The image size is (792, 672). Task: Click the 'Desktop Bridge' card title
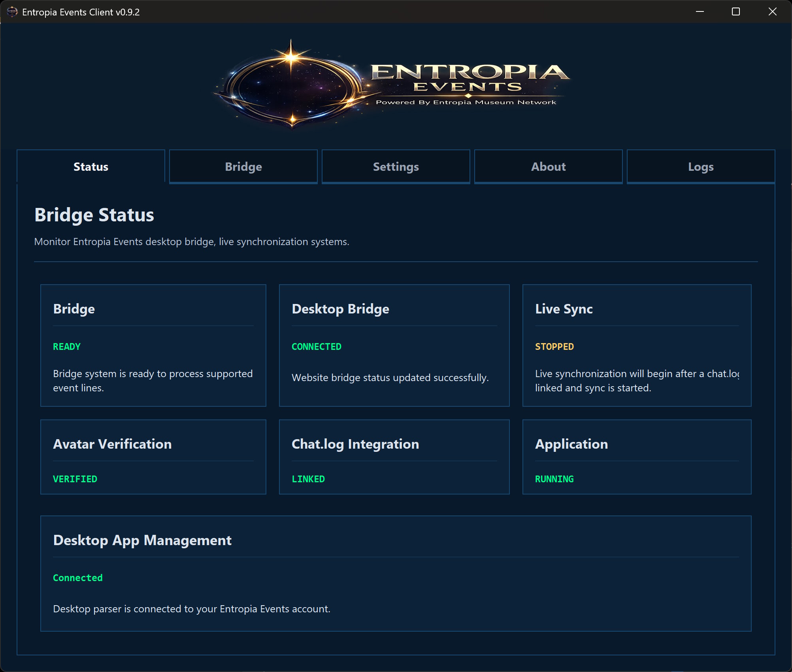pos(340,309)
